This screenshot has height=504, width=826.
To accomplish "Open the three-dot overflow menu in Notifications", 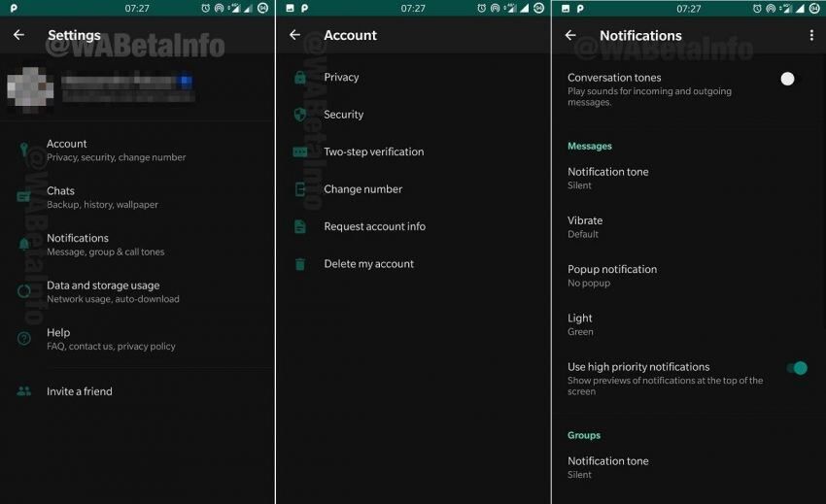I will (x=811, y=35).
